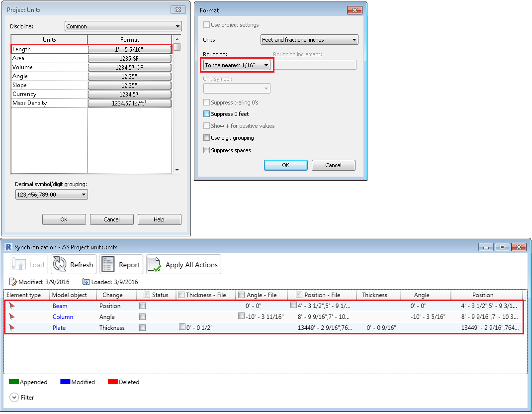Image resolution: width=532 pixels, height=414 pixels.
Task: Check the Thickness - File header checkbox
Action: click(181, 295)
